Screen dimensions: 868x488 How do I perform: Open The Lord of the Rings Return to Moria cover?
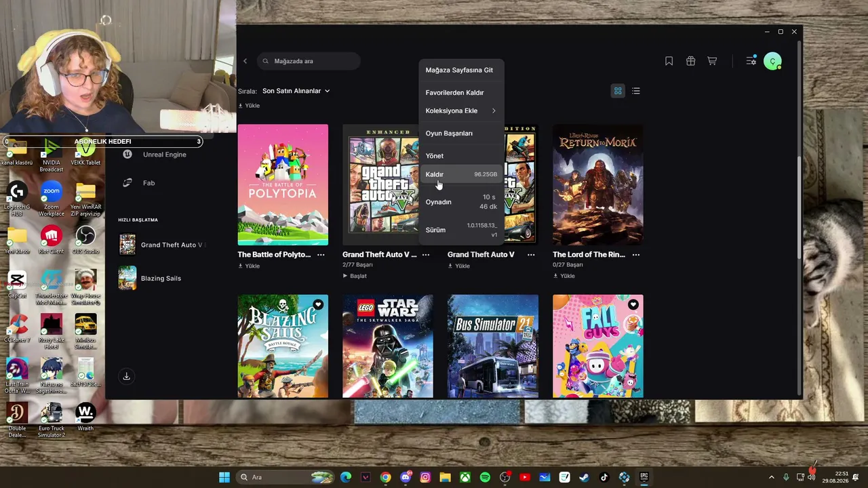click(x=598, y=184)
